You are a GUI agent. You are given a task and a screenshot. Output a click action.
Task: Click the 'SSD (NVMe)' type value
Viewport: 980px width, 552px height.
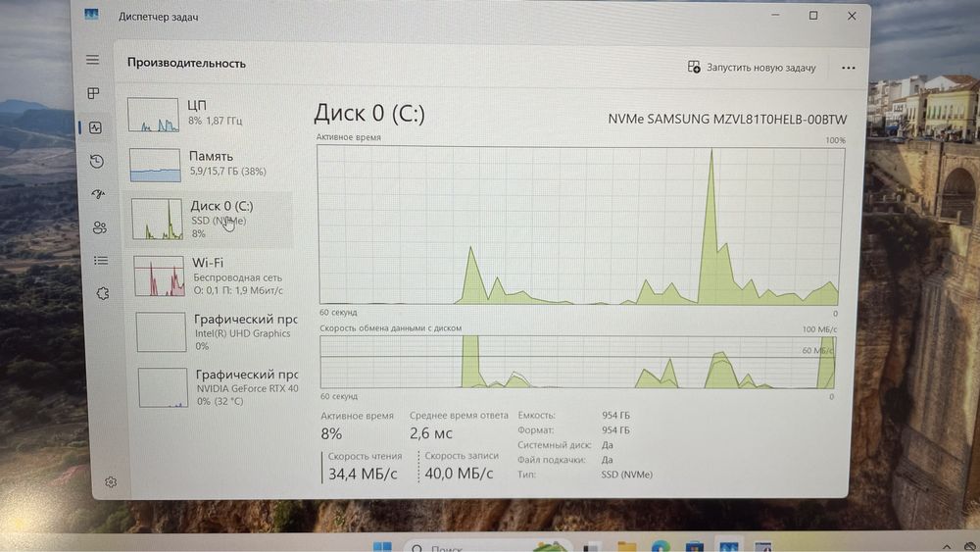click(627, 475)
